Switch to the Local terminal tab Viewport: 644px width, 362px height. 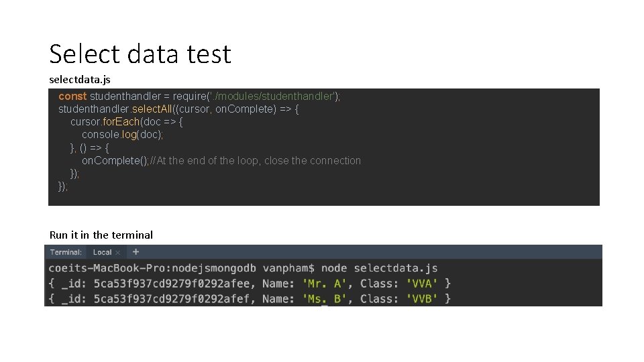coord(102,253)
